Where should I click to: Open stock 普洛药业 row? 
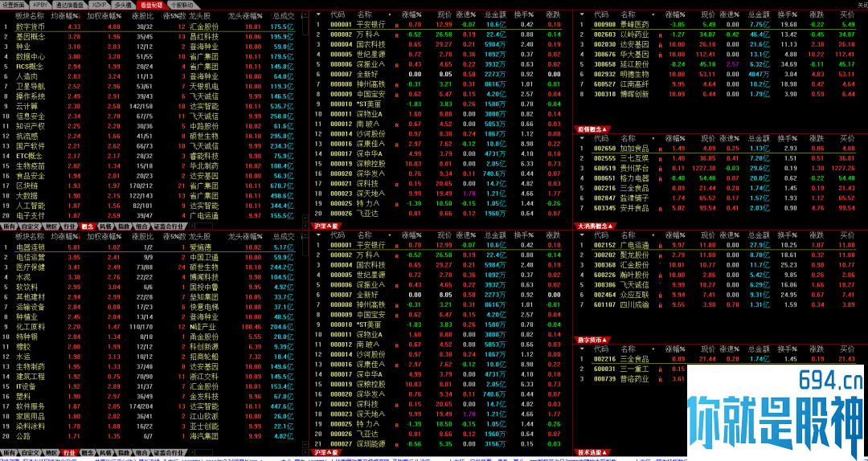click(x=631, y=379)
